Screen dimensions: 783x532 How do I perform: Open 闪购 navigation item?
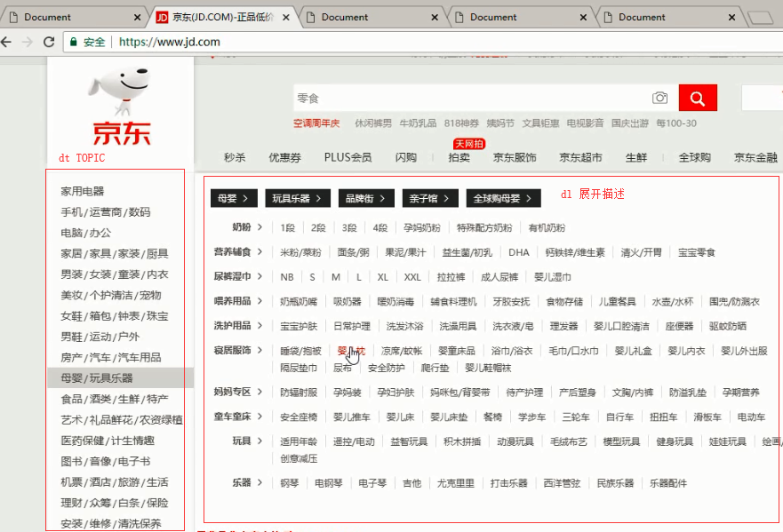pyautogui.click(x=406, y=158)
